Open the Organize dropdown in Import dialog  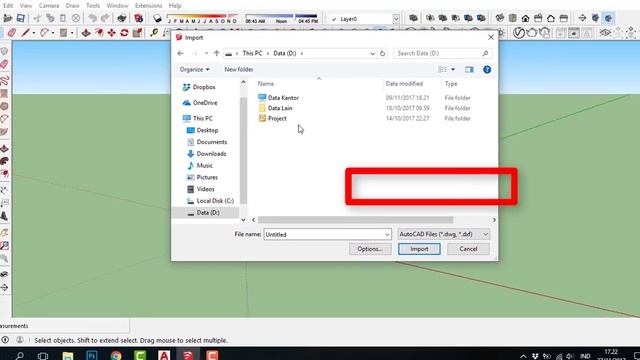tap(194, 69)
